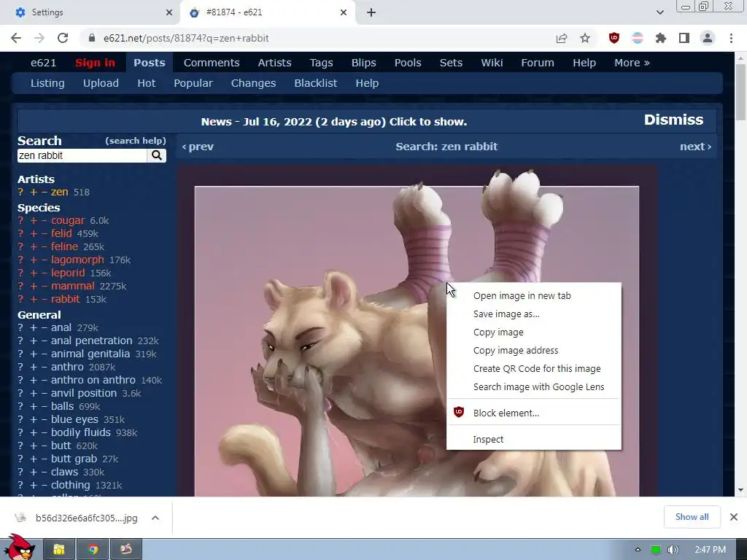Click the browser address bar URL
747x560 pixels.
point(186,38)
